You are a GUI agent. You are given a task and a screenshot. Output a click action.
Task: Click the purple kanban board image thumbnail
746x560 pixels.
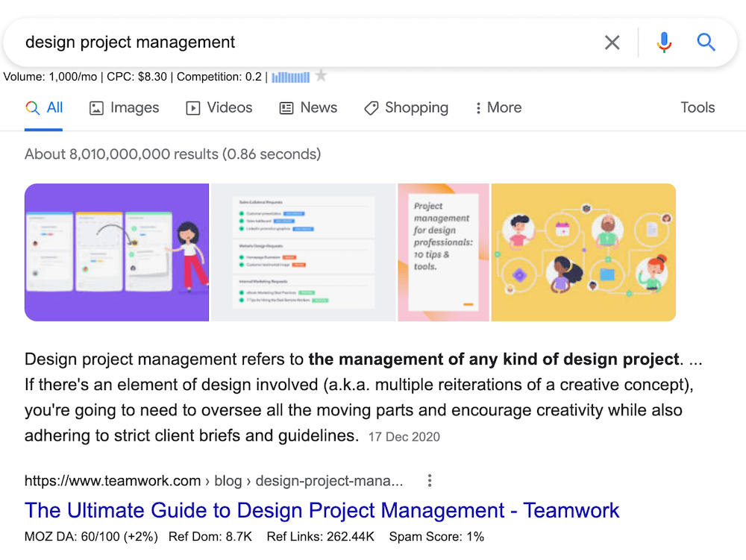tap(116, 251)
